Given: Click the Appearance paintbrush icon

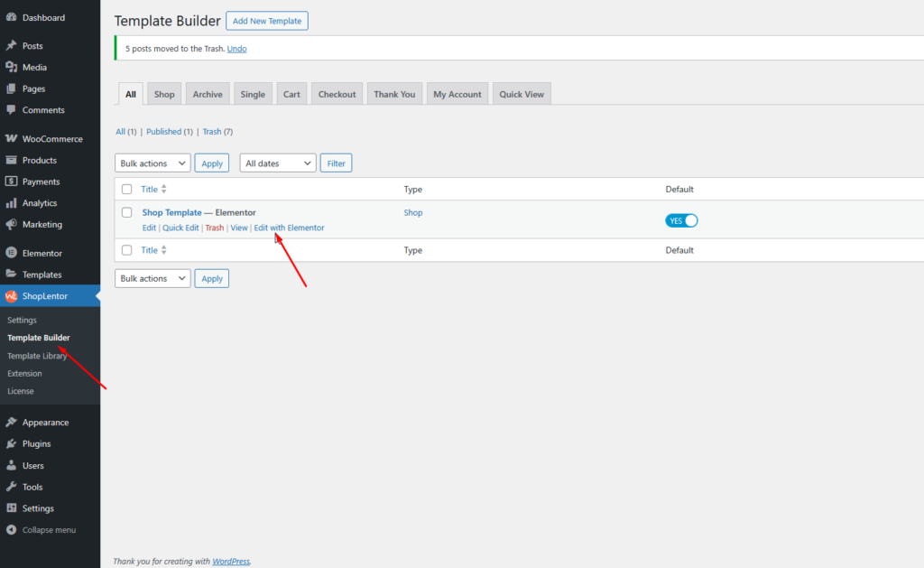Looking at the screenshot, I should point(11,423).
